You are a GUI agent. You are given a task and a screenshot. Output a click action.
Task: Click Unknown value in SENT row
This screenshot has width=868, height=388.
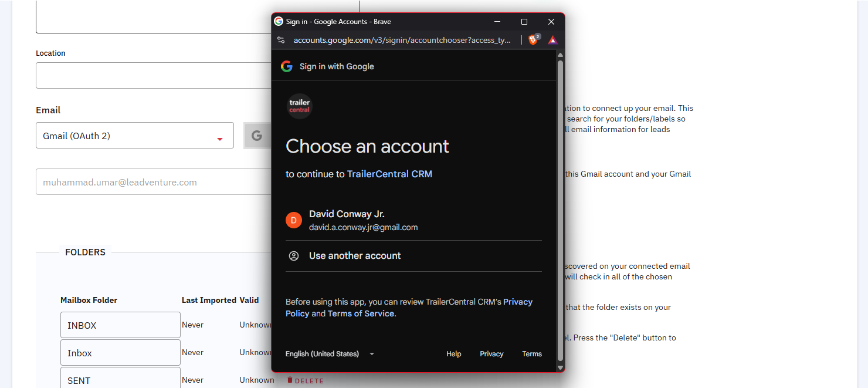(x=257, y=380)
